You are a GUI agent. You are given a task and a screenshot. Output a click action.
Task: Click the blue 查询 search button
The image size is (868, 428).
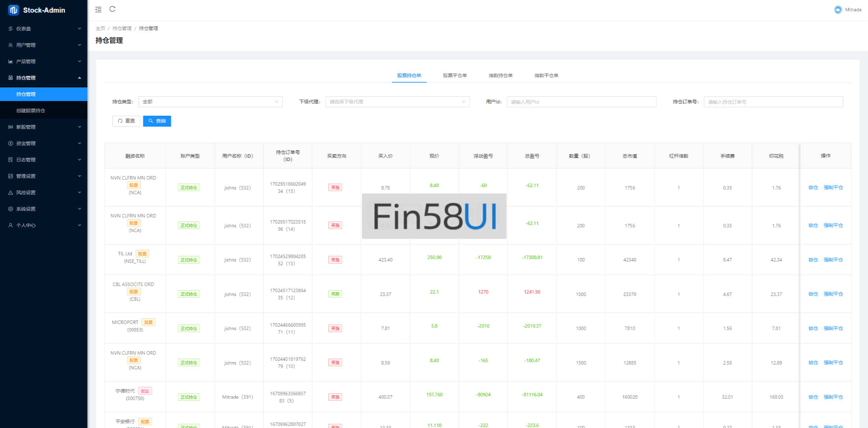(x=157, y=121)
